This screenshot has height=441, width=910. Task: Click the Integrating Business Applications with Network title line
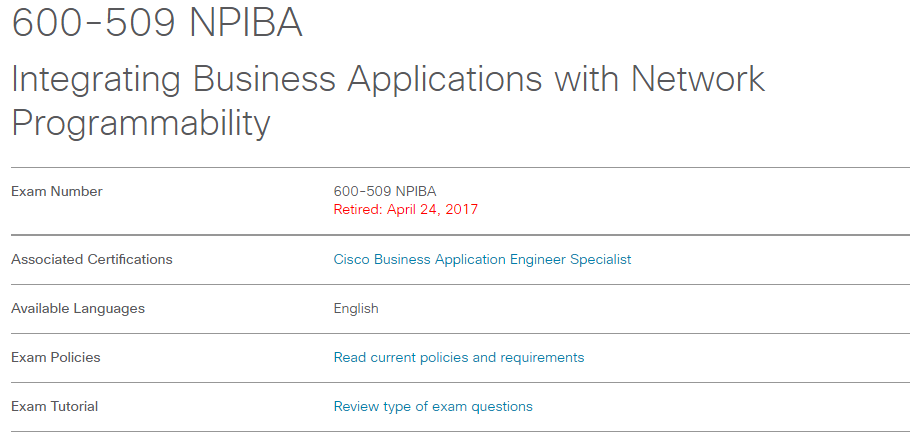(x=388, y=79)
